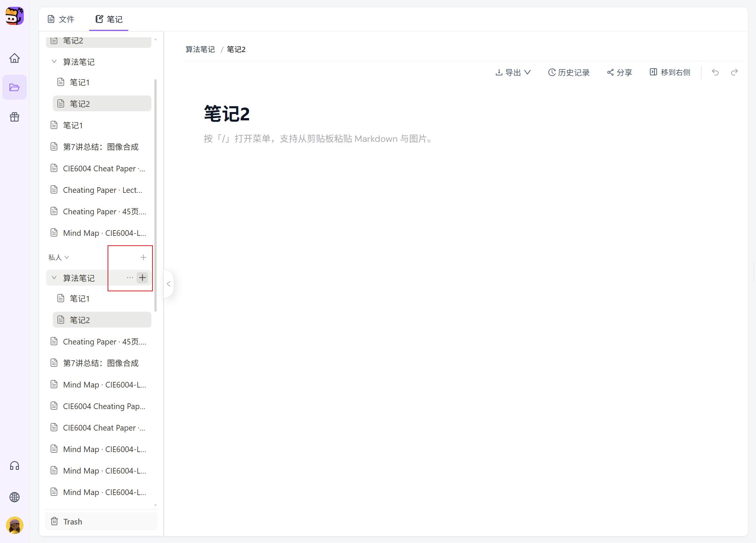756x543 pixels.
Task: Open the 导出 export dropdown
Action: tap(513, 72)
